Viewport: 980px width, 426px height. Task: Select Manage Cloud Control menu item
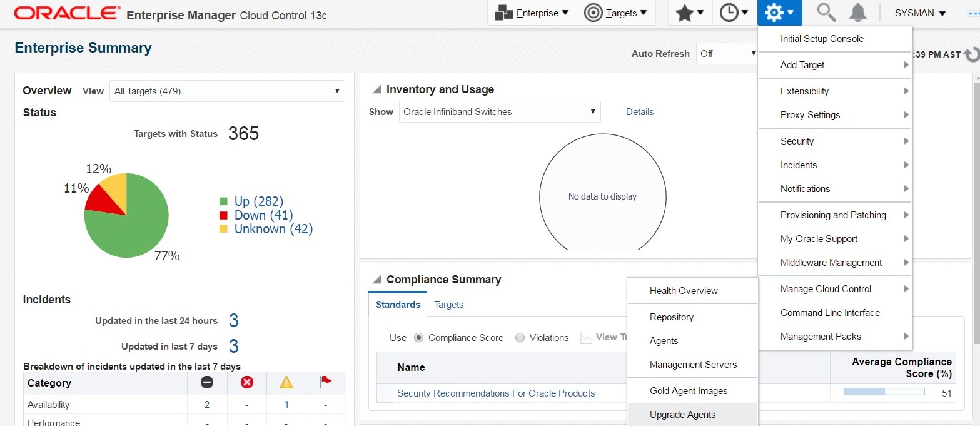[x=835, y=289]
